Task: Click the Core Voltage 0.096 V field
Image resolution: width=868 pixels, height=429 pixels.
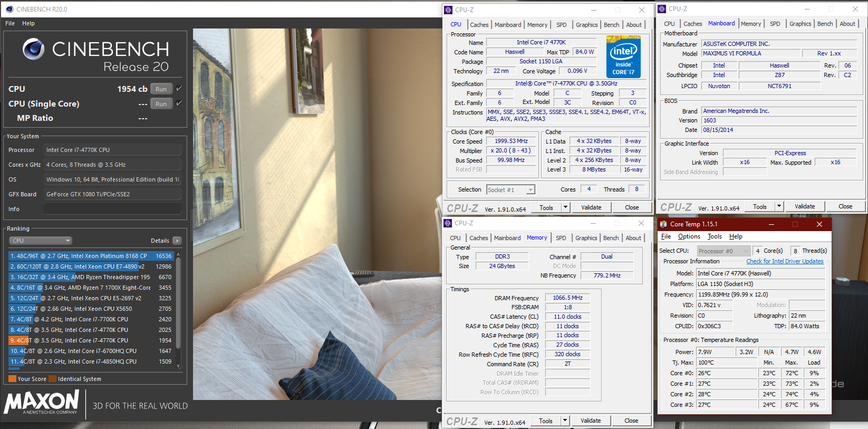Action: pos(577,71)
